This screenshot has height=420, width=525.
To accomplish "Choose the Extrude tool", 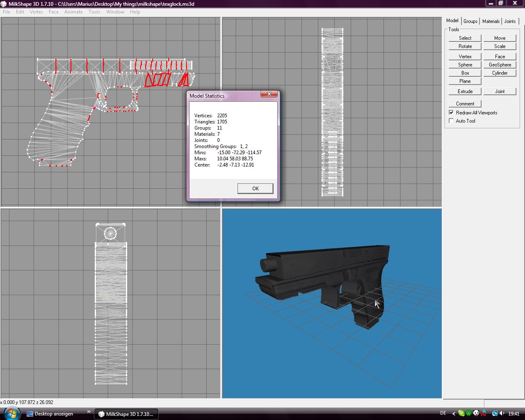I will pos(465,91).
